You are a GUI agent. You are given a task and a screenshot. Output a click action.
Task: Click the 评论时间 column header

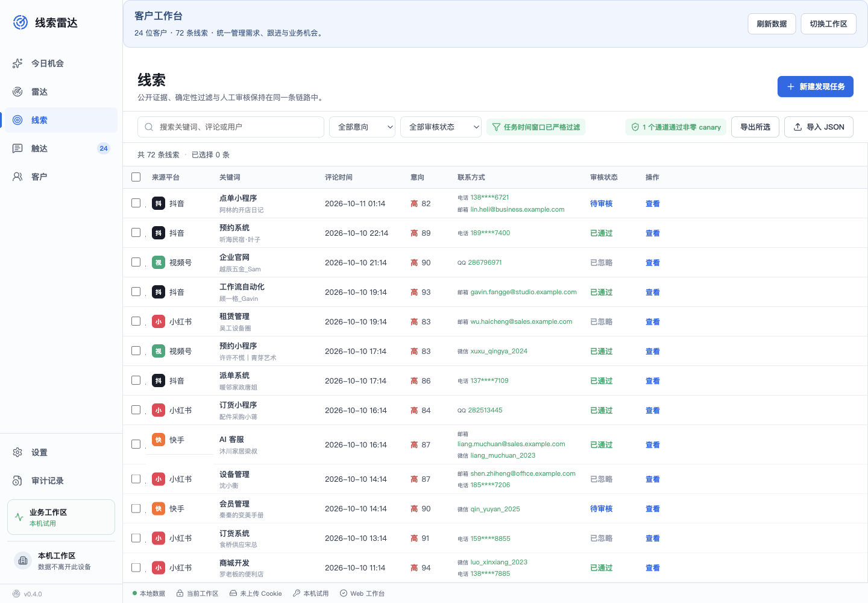pos(339,177)
